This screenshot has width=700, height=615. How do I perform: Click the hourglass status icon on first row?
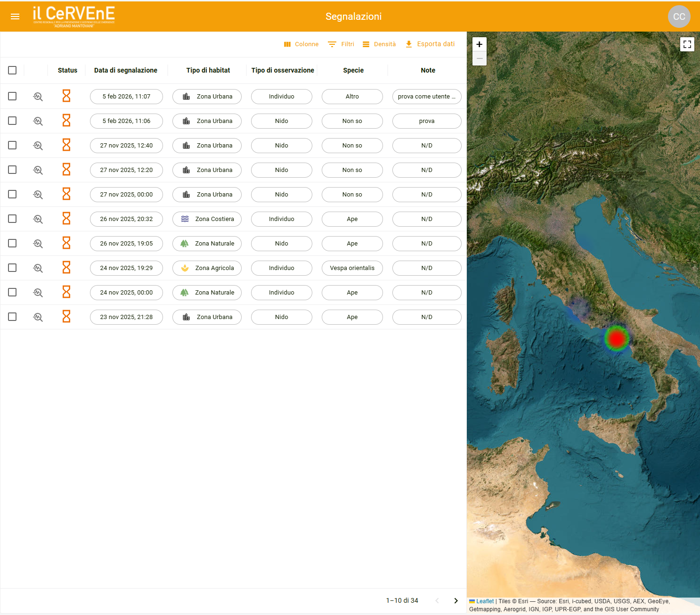[x=66, y=96]
